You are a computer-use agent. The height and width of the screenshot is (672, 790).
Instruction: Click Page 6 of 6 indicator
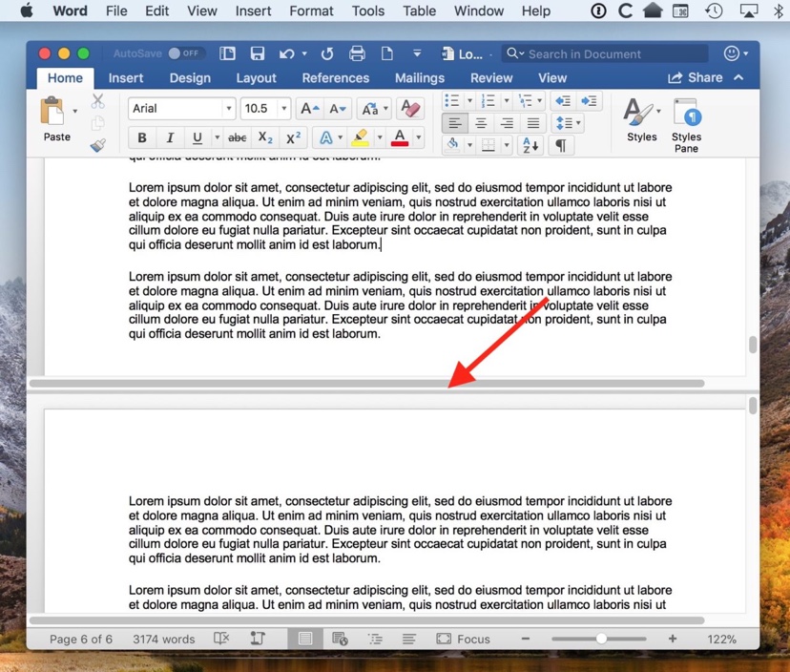(x=80, y=640)
